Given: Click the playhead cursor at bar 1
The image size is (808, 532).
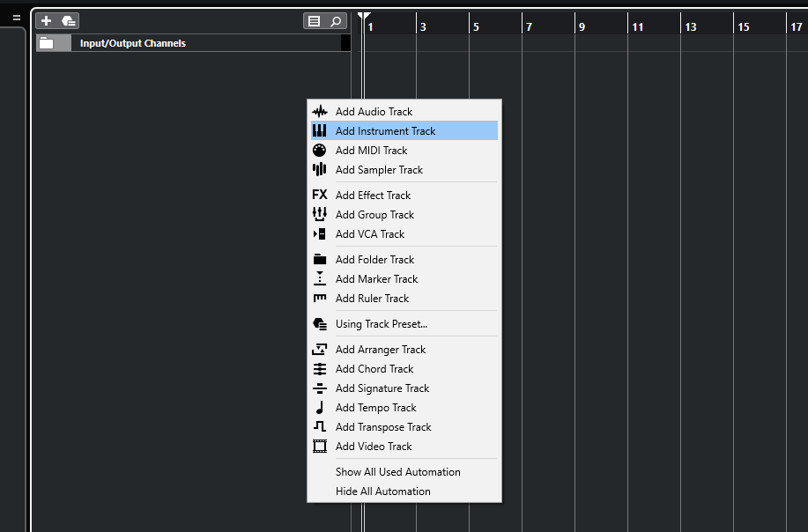Looking at the screenshot, I should click(364, 18).
